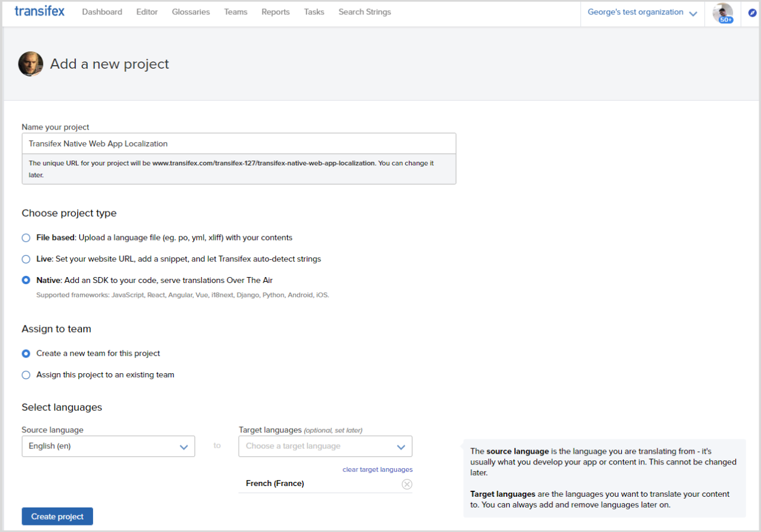
Task: Click the project name text field
Action: (x=239, y=144)
